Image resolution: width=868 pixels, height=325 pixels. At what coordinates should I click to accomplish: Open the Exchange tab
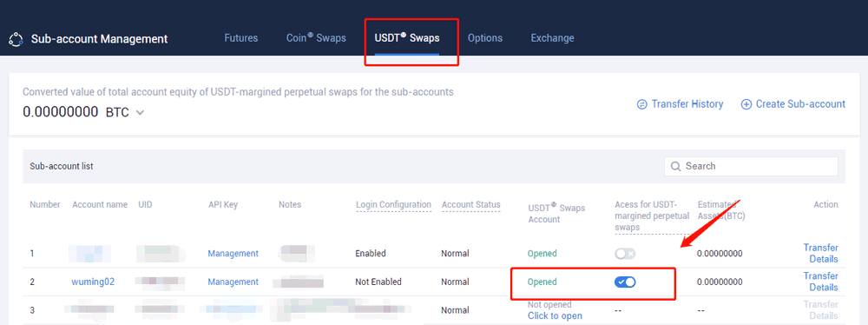[x=552, y=38]
